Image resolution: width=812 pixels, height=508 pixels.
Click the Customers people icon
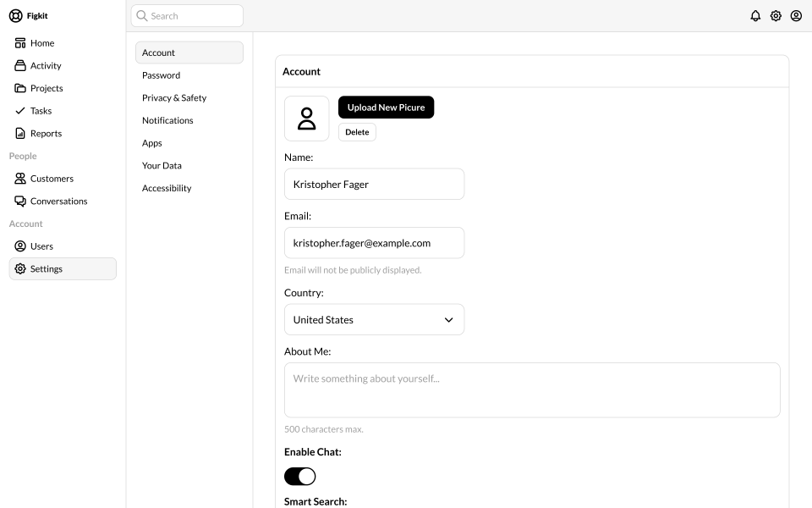pos(20,179)
